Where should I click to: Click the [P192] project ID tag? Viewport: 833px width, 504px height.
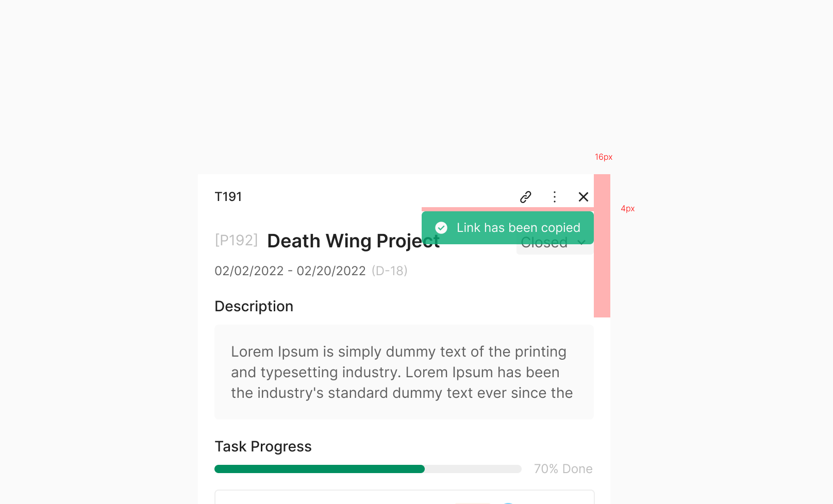(x=236, y=240)
